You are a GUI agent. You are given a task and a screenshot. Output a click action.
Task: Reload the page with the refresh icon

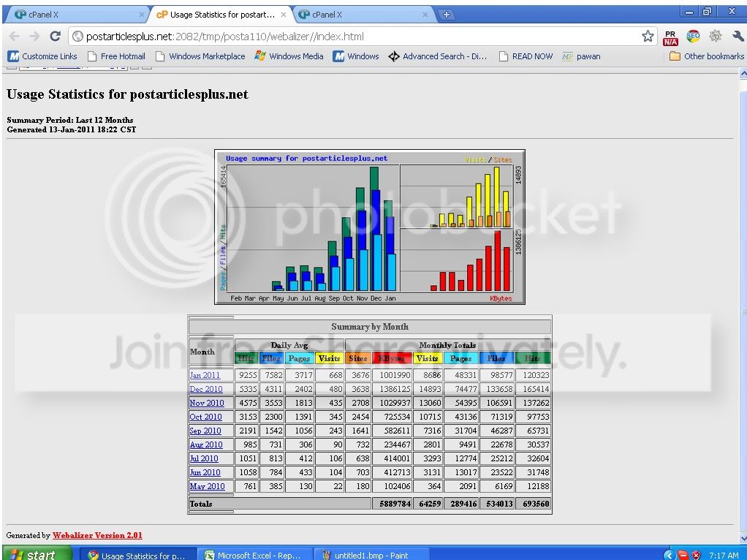56,37
